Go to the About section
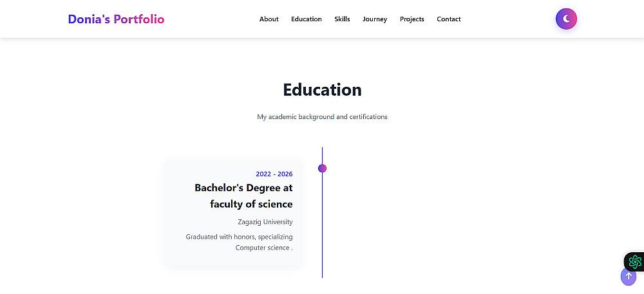Screen dimensions: 644x294 point(269,19)
